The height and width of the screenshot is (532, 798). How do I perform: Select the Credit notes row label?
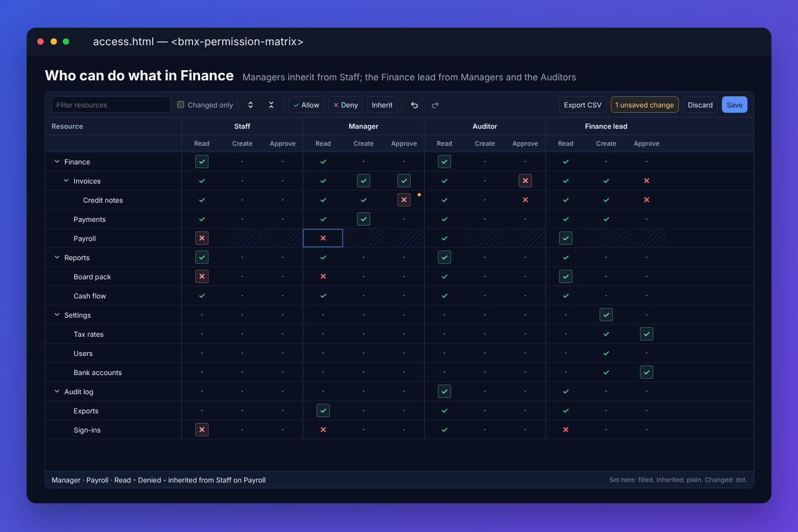tap(103, 200)
